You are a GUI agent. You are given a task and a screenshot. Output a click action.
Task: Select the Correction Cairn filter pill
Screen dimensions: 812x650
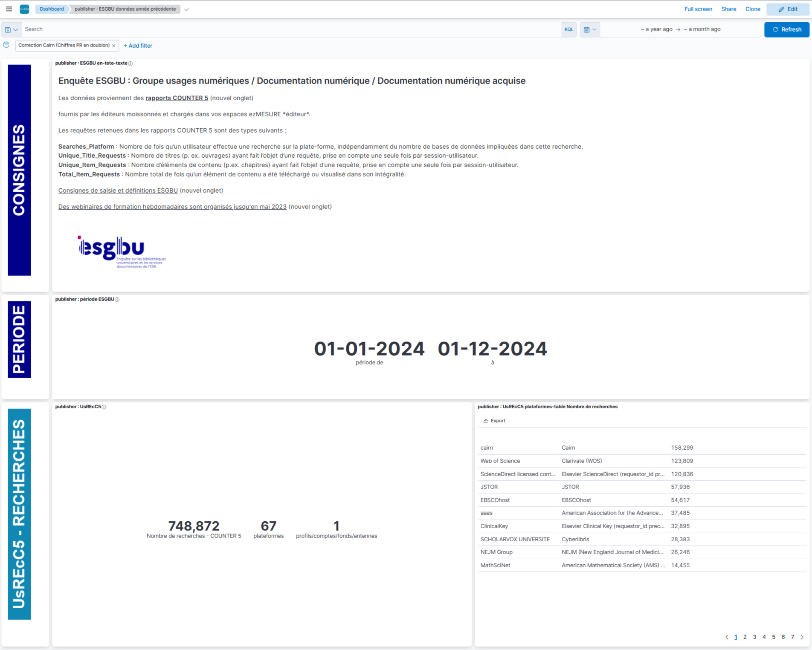(x=64, y=45)
